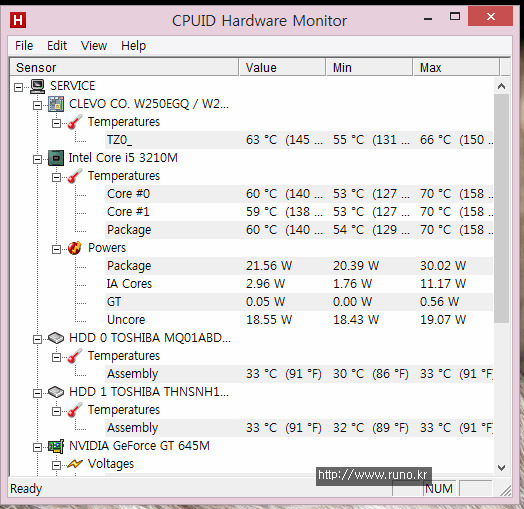The image size is (524, 509).
Task: Select Assembly row under HDD 1
Action: [x=299, y=428]
